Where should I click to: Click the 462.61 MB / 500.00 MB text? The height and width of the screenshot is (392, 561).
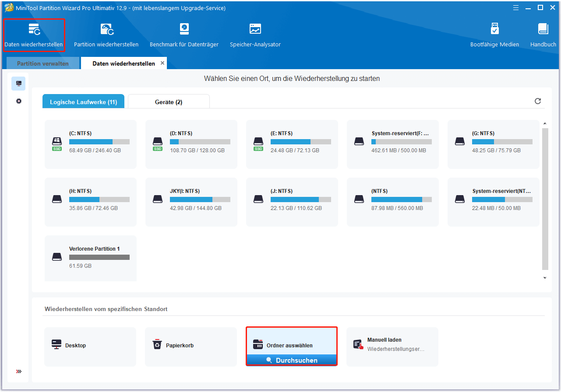coord(399,150)
